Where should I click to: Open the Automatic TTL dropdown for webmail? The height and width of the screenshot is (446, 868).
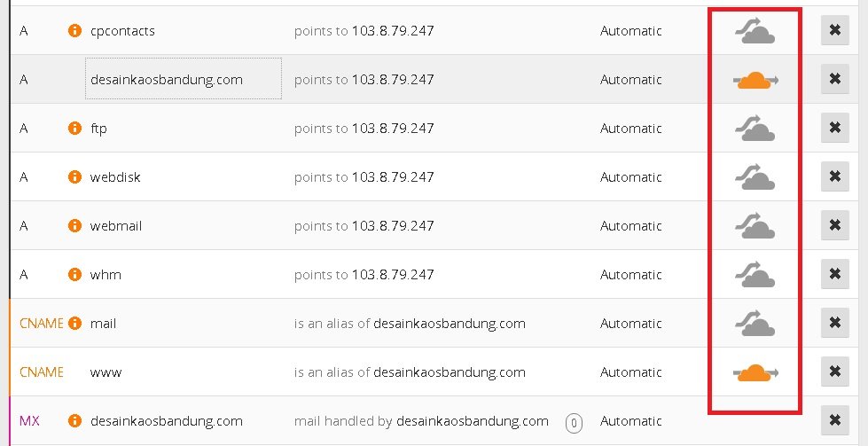click(x=630, y=226)
